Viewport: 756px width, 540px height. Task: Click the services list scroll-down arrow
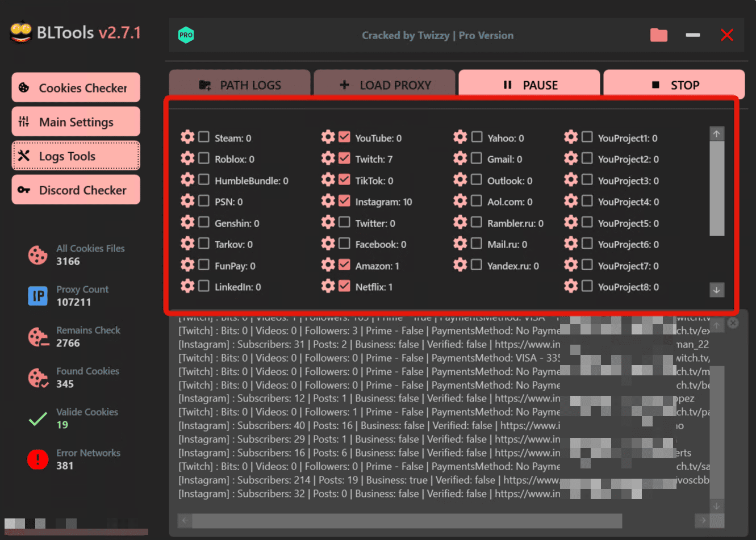(x=717, y=290)
